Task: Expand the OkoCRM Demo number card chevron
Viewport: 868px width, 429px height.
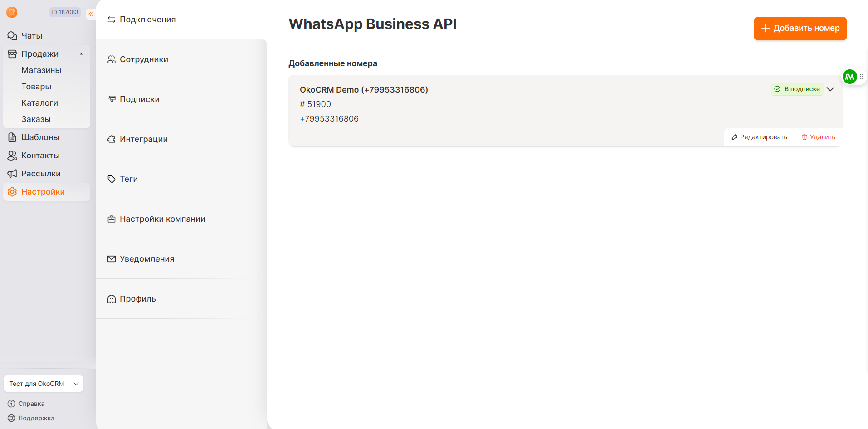Action: click(x=830, y=89)
